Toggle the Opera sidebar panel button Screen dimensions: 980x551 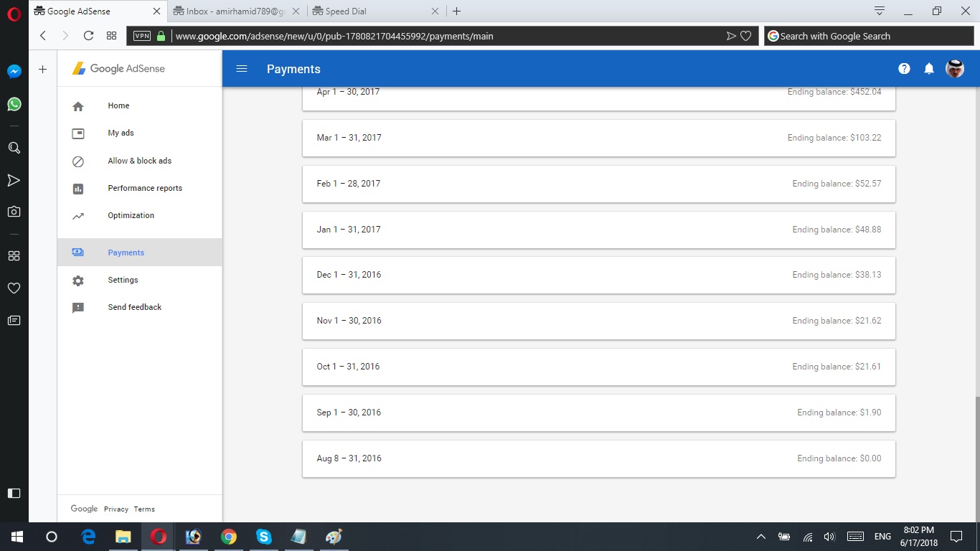pos(14,493)
